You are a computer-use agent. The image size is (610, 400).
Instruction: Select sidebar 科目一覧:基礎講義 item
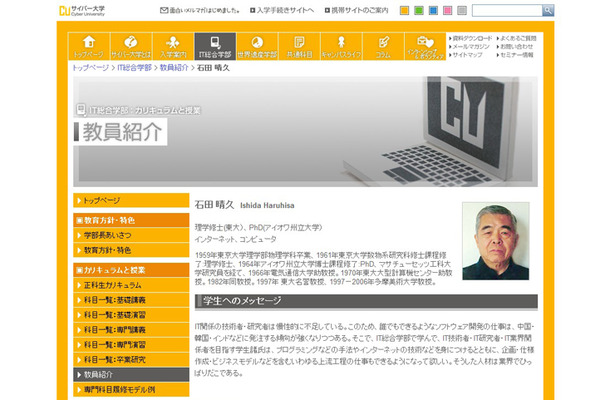131,300
